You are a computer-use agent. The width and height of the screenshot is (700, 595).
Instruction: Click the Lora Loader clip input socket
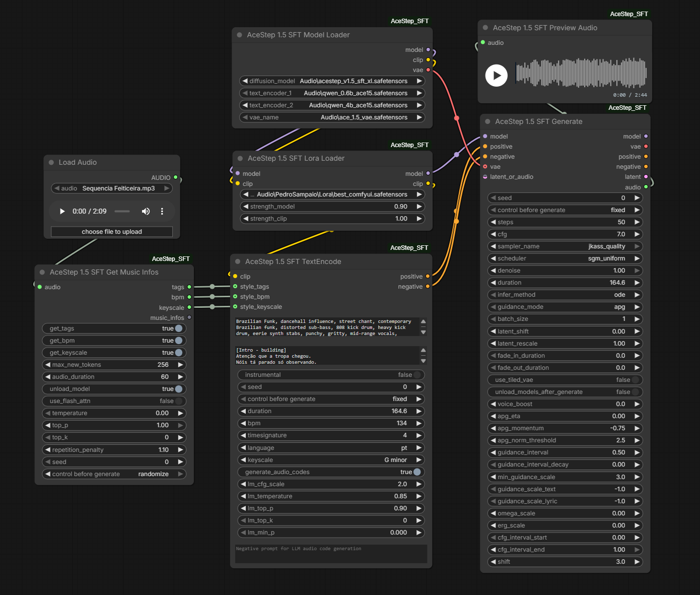(238, 183)
